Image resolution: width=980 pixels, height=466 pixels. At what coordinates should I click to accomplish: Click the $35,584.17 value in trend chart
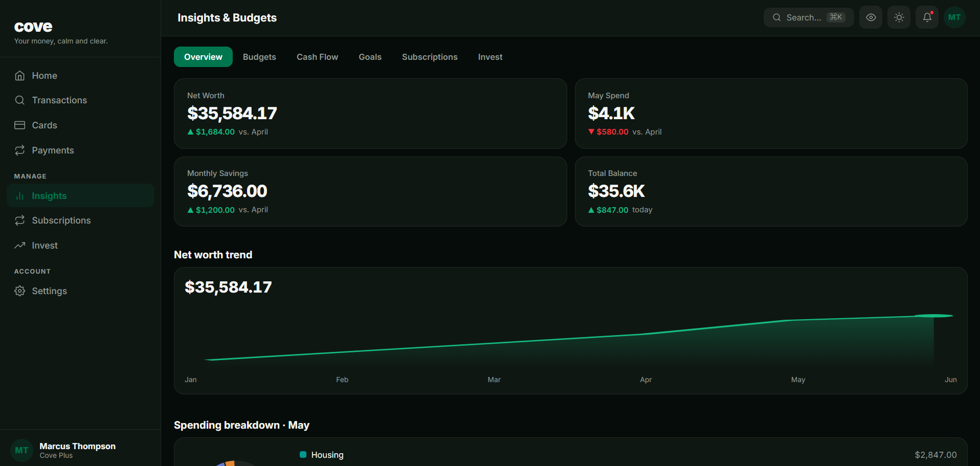(x=228, y=287)
